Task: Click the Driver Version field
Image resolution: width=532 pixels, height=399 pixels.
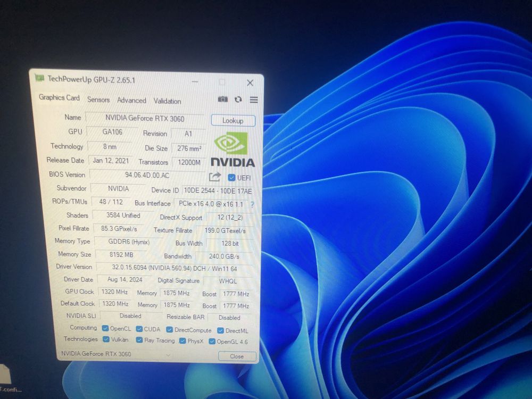Action: (174, 268)
